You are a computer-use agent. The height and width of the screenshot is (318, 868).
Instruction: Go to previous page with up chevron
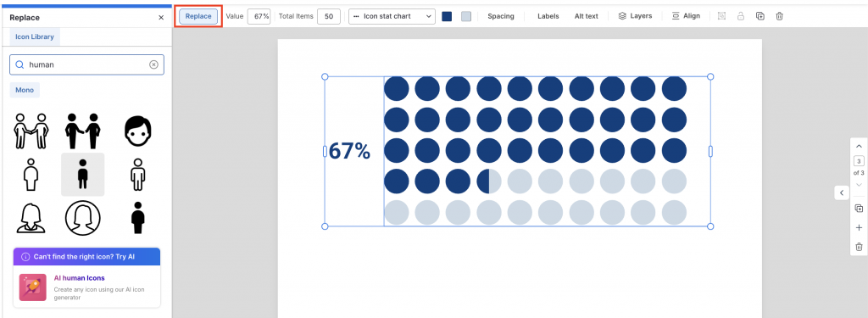[x=859, y=146]
